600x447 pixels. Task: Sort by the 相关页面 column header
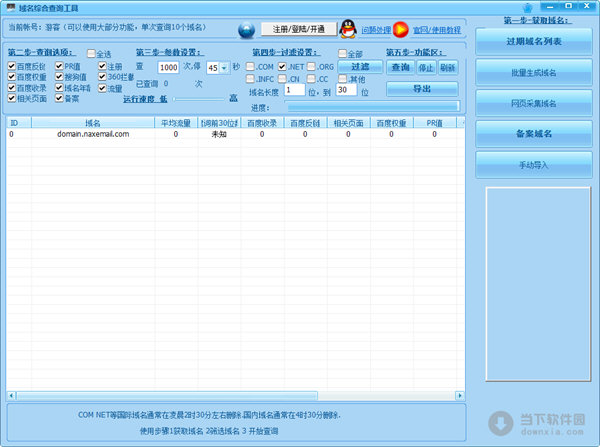[348, 123]
